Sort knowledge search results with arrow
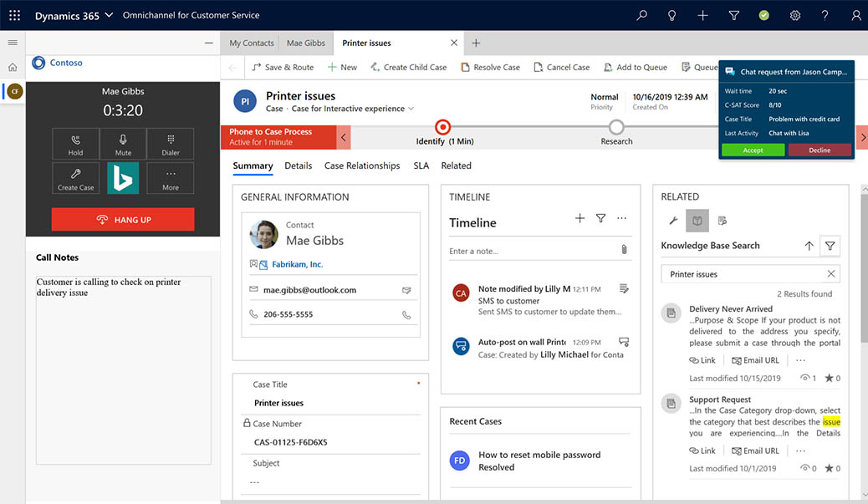The image size is (868, 504). coord(809,246)
